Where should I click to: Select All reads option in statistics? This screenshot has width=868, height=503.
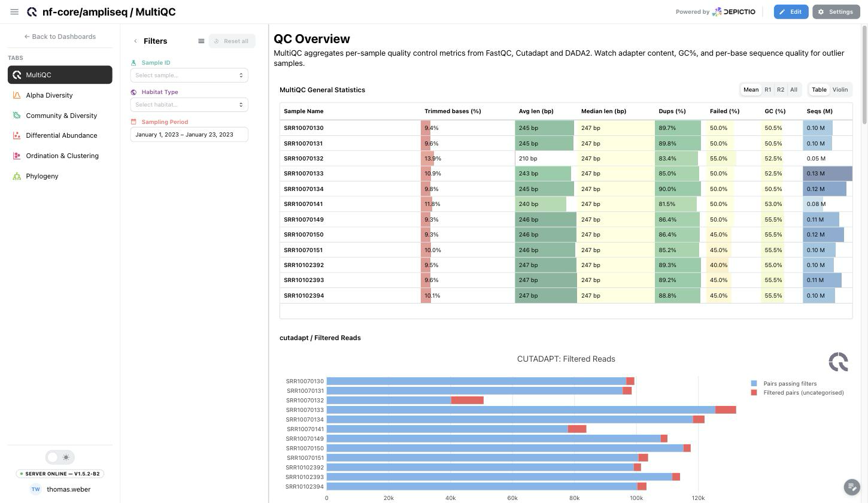793,90
